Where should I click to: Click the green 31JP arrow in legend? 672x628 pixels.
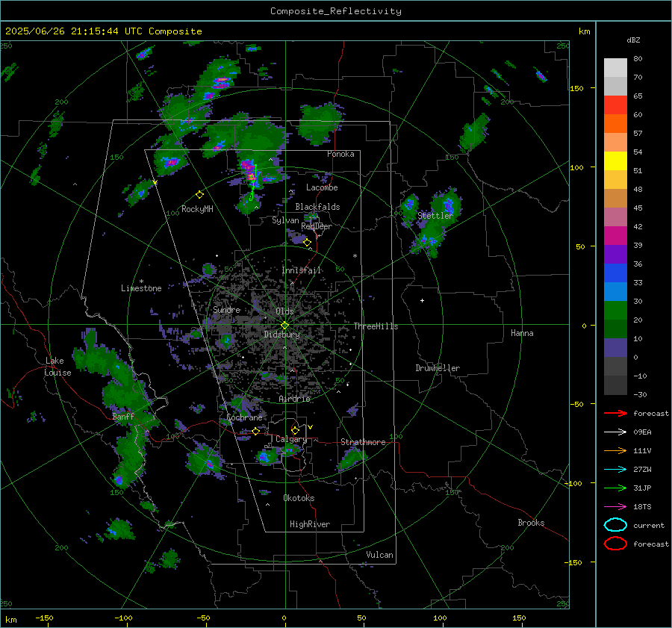[615, 488]
